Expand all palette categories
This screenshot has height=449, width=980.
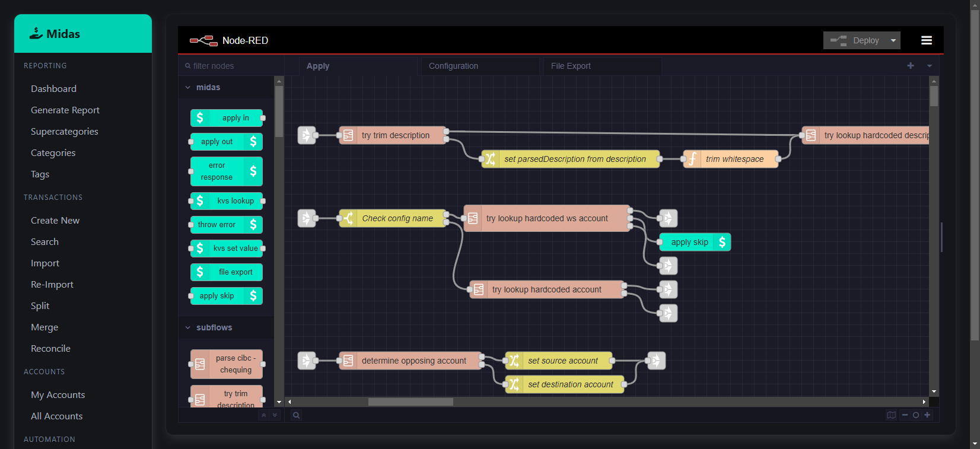tap(275, 415)
